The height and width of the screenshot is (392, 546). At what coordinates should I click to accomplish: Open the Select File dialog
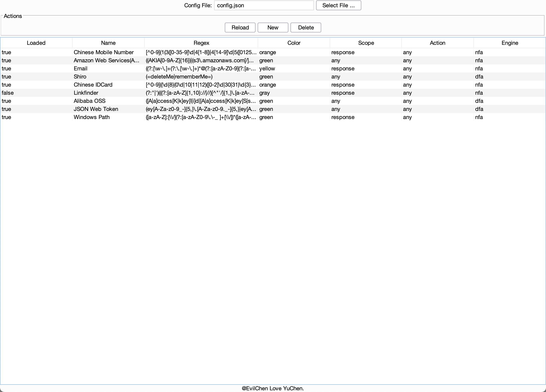(x=338, y=5)
